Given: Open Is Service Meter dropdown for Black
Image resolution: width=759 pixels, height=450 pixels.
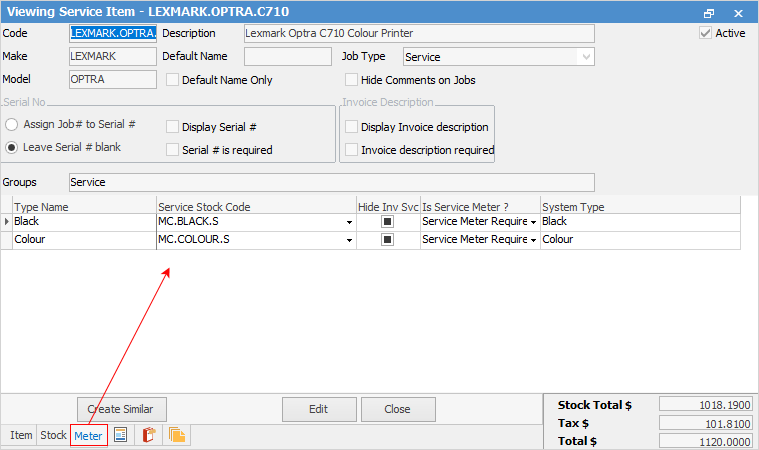Looking at the screenshot, I should (533, 222).
